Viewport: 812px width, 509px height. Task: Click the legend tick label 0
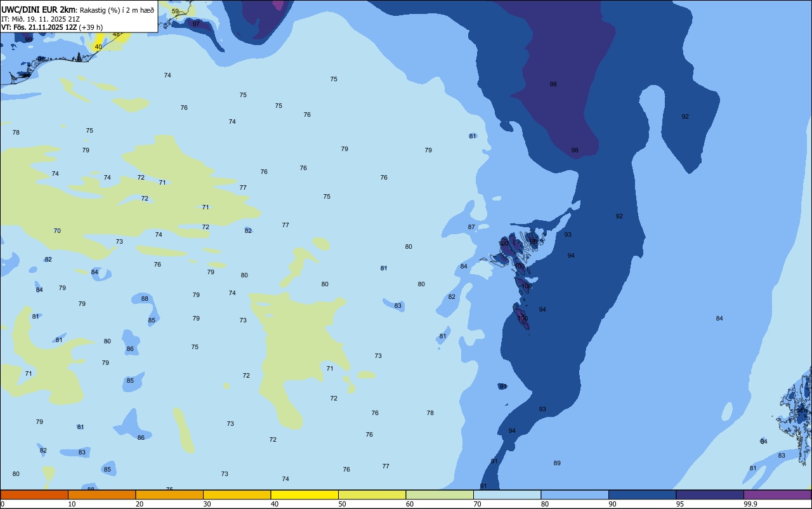[3, 504]
